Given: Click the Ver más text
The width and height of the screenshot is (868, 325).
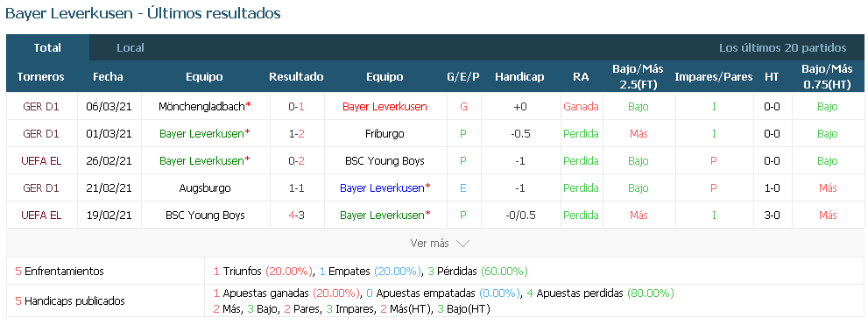Looking at the screenshot, I should 429,244.
